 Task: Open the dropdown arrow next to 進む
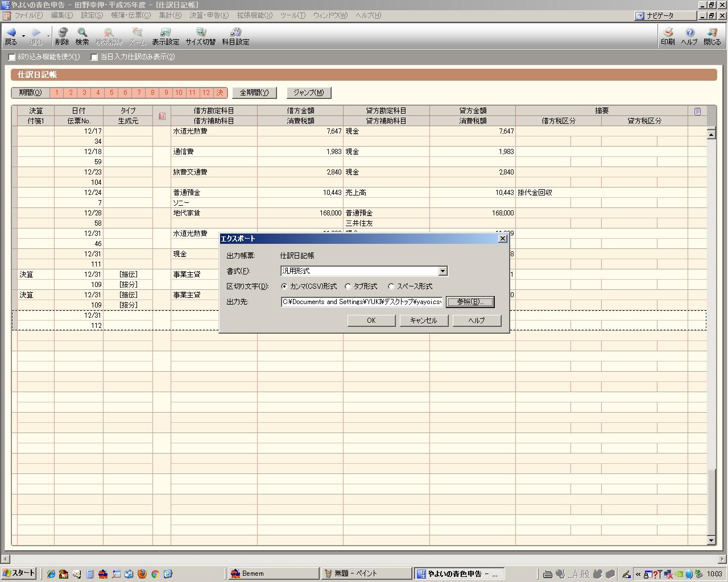pyautogui.click(x=48, y=37)
